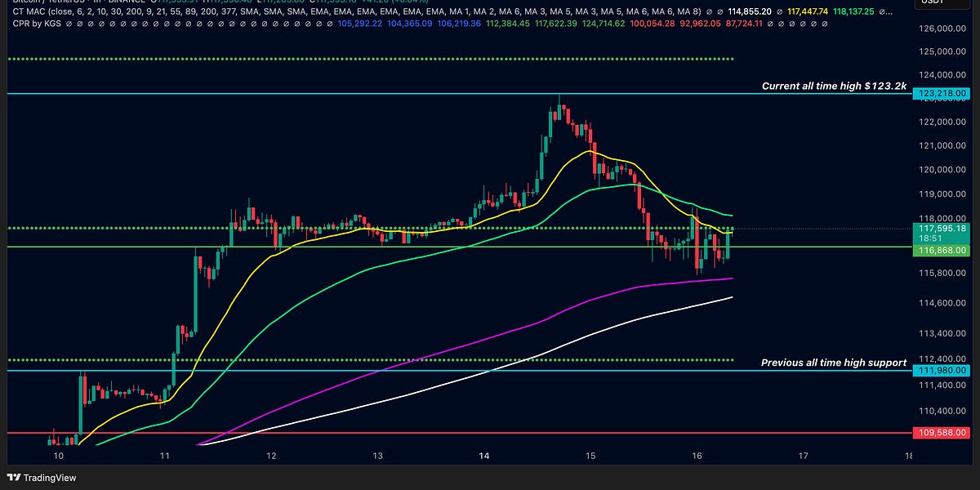Click the red 109,588.00 price label

tap(942, 433)
